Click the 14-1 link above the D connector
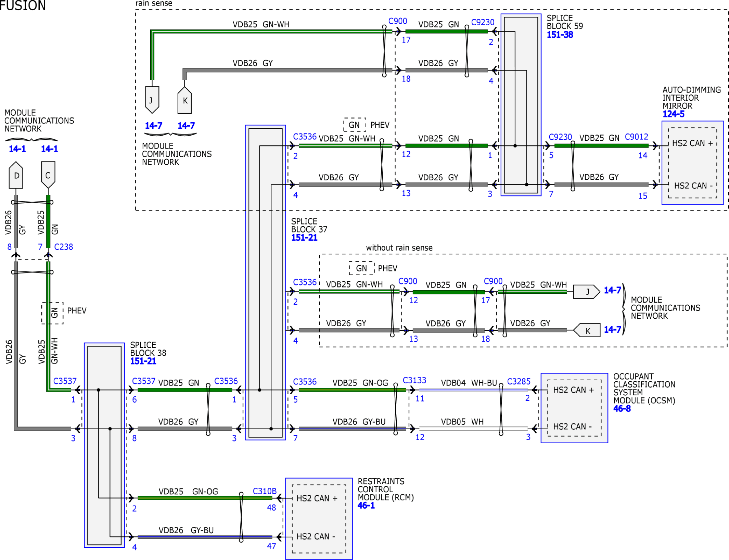The image size is (729, 560). [17, 149]
